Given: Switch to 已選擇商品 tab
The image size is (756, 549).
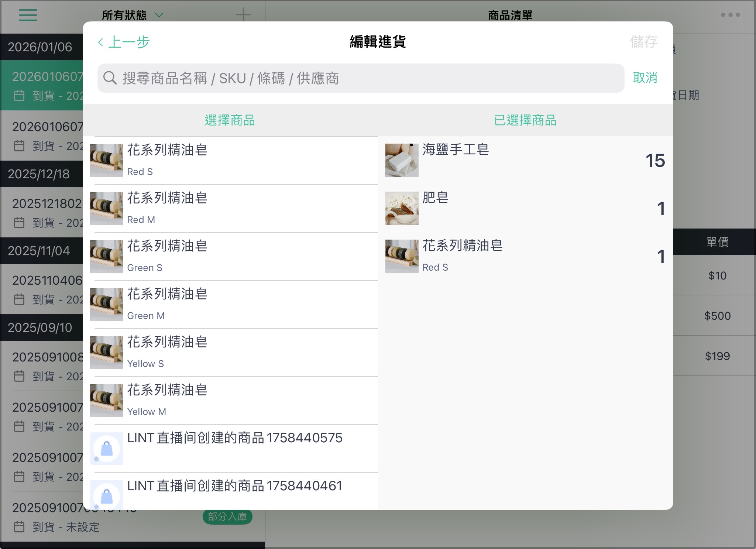Looking at the screenshot, I should 525,120.
